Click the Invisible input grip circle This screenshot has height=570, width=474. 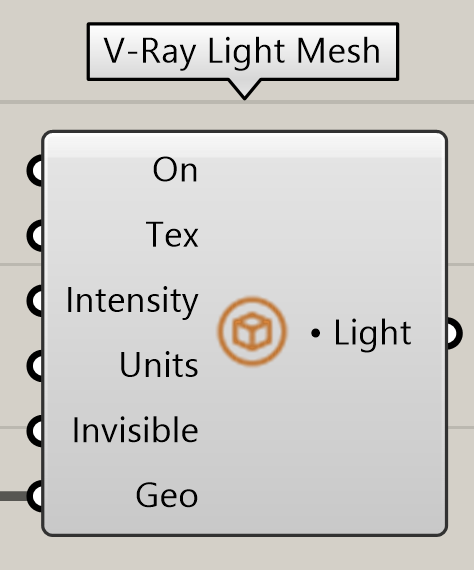coord(36,430)
